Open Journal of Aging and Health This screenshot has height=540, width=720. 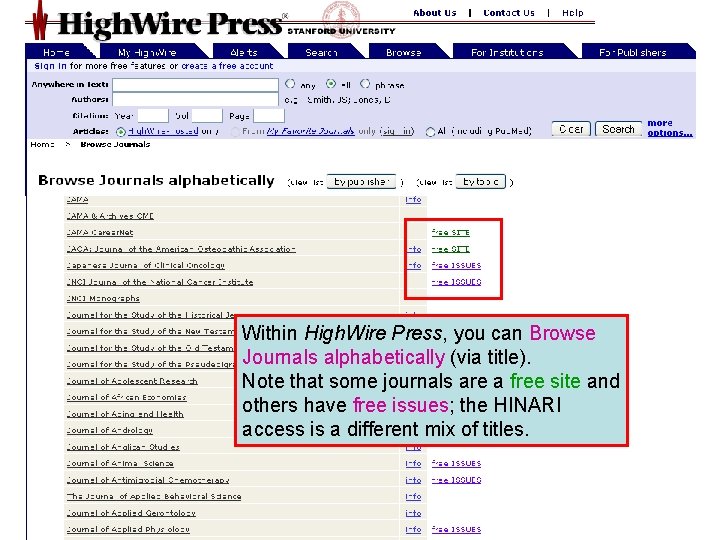(125, 414)
